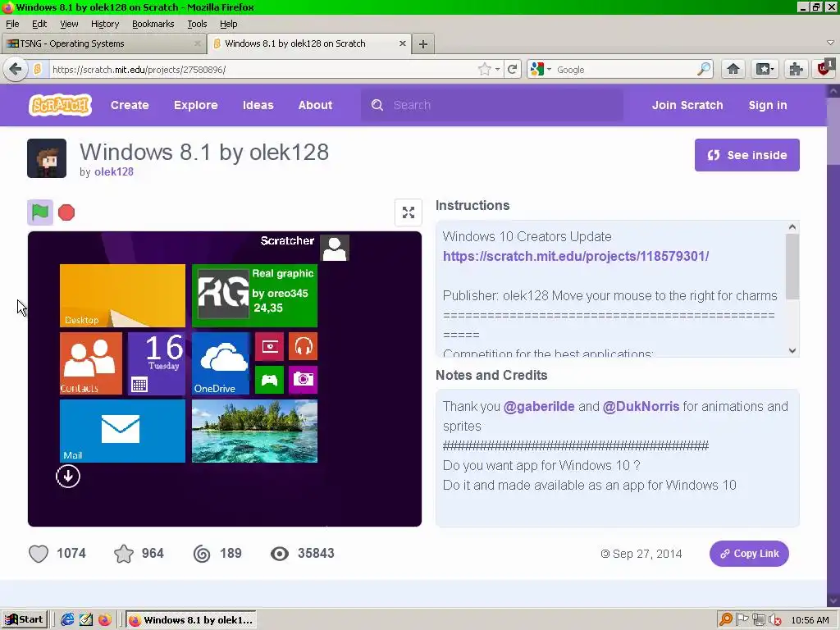Reload the page
Viewport: 840px width, 630px height.
click(x=513, y=69)
